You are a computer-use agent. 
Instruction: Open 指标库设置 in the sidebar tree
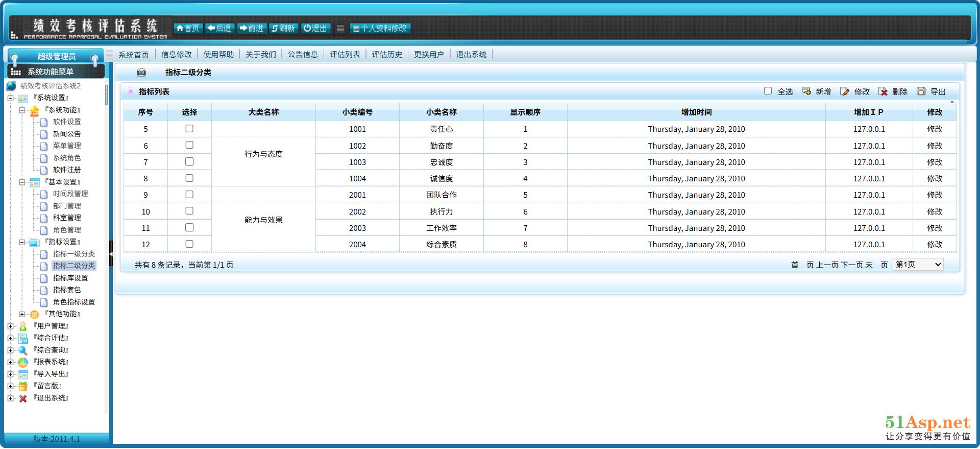[x=70, y=278]
